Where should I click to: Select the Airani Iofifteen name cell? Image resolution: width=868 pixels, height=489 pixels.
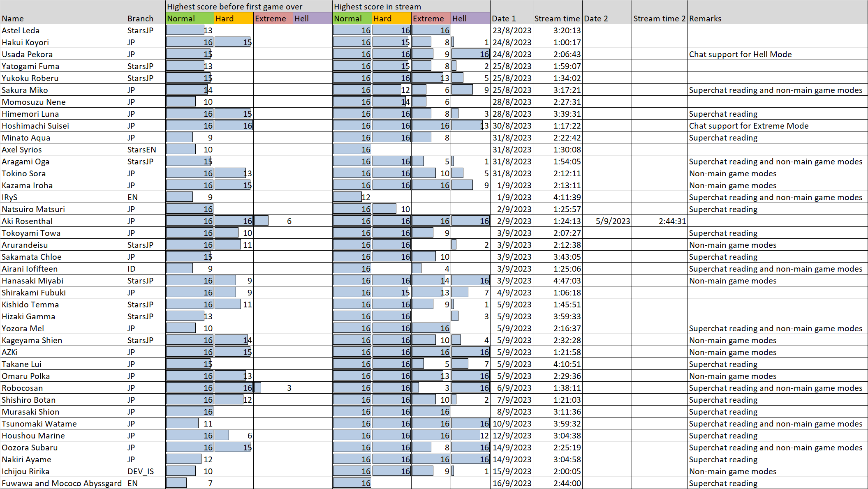coord(63,269)
